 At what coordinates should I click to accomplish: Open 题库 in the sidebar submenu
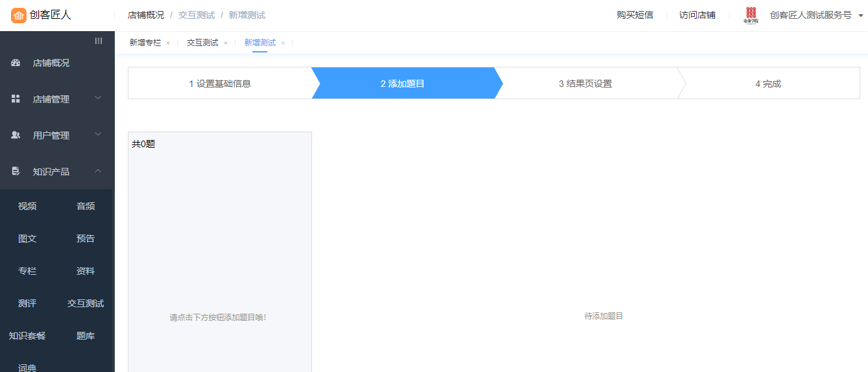86,336
